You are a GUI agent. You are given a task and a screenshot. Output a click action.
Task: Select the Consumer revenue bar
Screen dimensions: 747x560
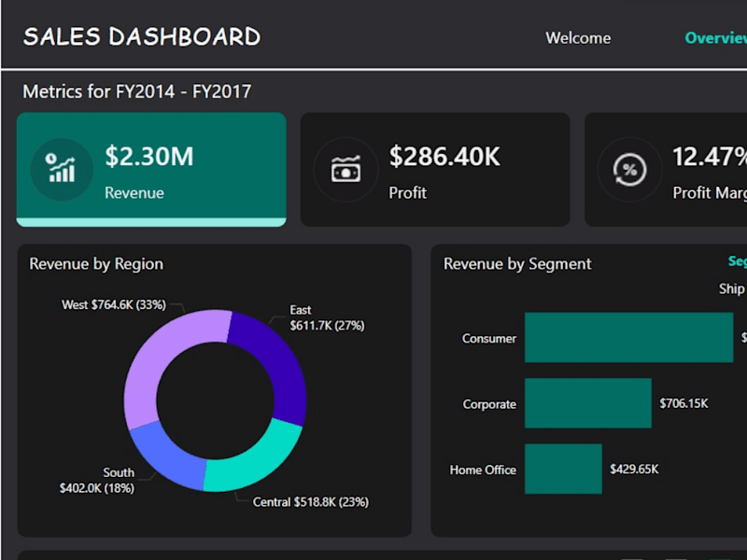(x=628, y=338)
